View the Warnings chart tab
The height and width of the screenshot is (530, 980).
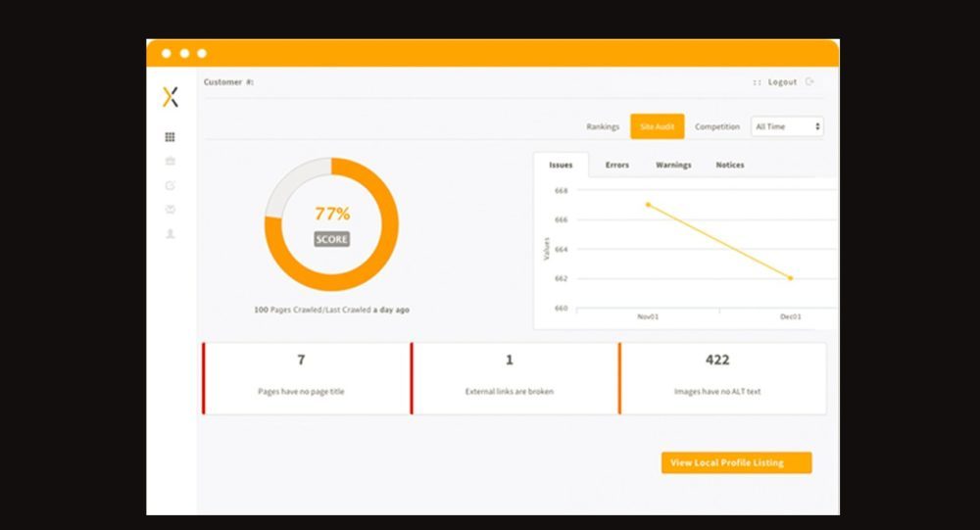click(x=673, y=165)
